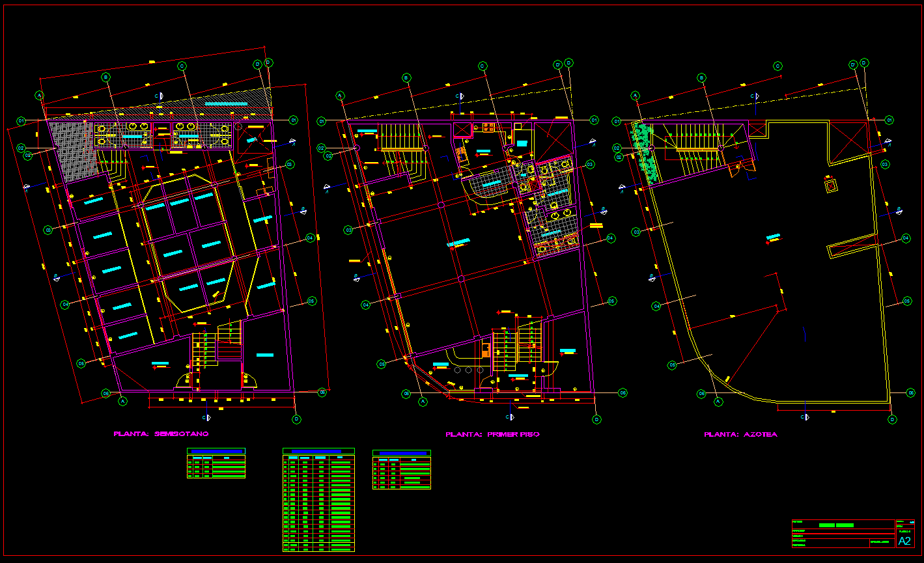
Task: Select grid bubble B above the primer piso plan
Action: (406, 77)
